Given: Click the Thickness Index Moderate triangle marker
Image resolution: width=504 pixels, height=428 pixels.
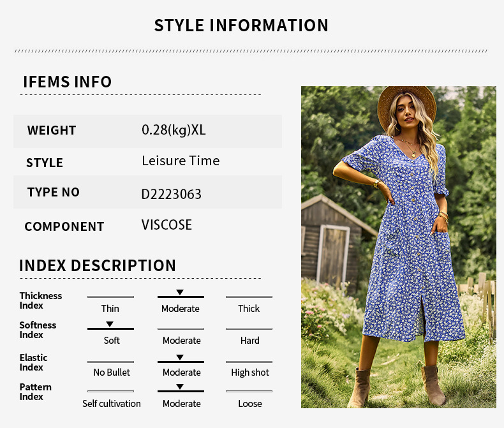Looking at the screenshot, I should [x=180, y=292].
